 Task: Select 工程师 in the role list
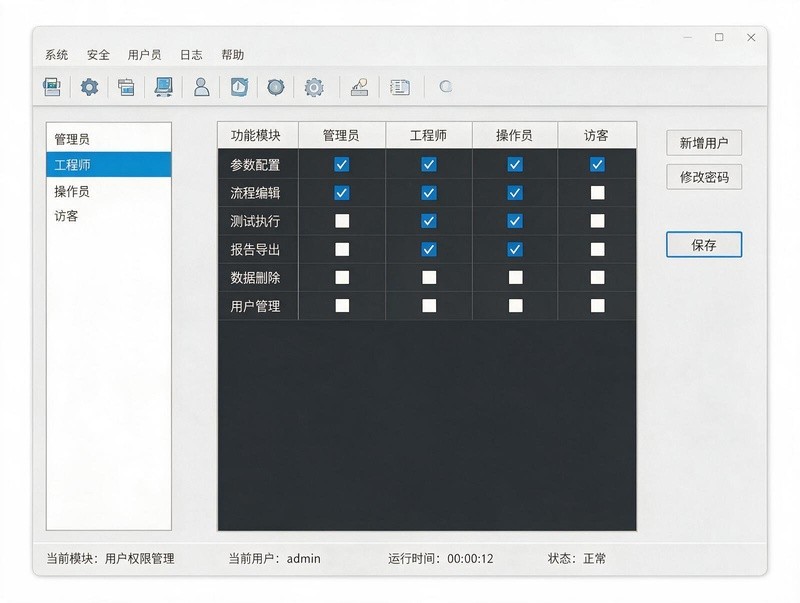(109, 165)
